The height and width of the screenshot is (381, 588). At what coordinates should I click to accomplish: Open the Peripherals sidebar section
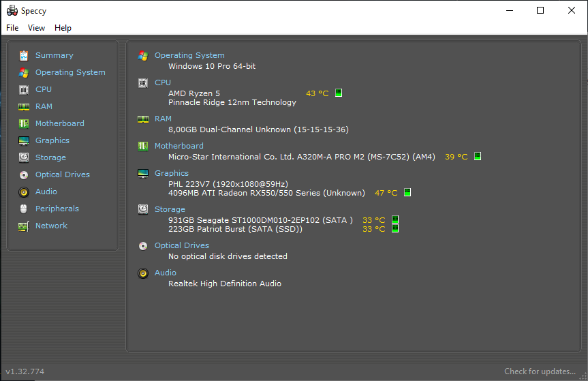[57, 209]
